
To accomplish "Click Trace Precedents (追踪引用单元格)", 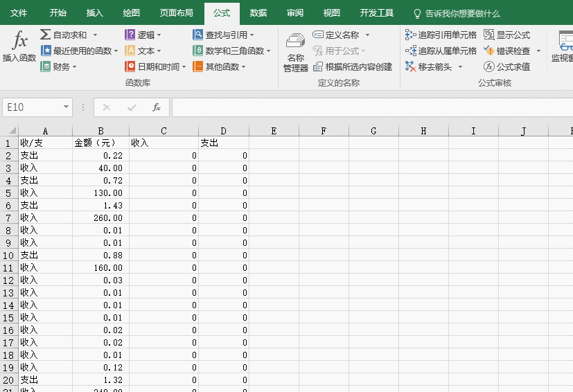I will coord(441,35).
